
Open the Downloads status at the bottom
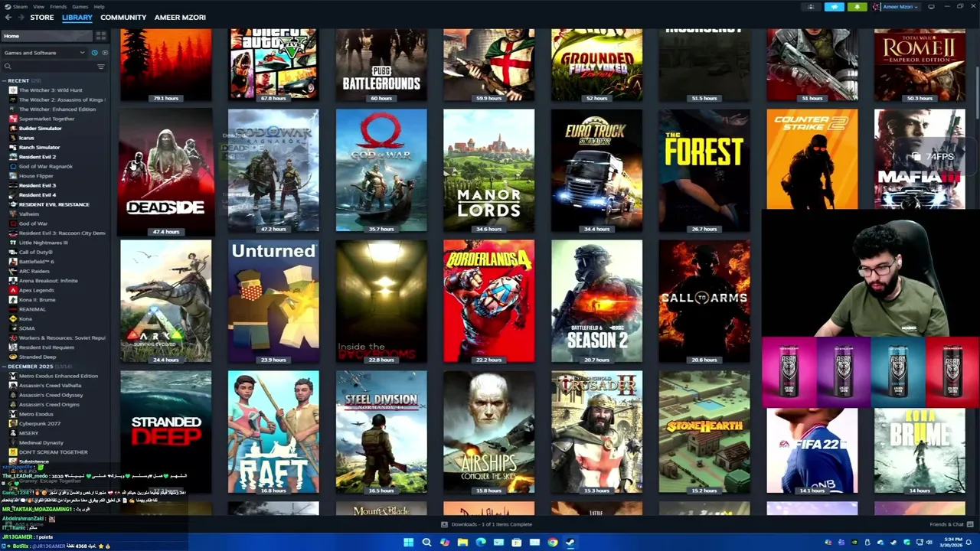(x=487, y=524)
